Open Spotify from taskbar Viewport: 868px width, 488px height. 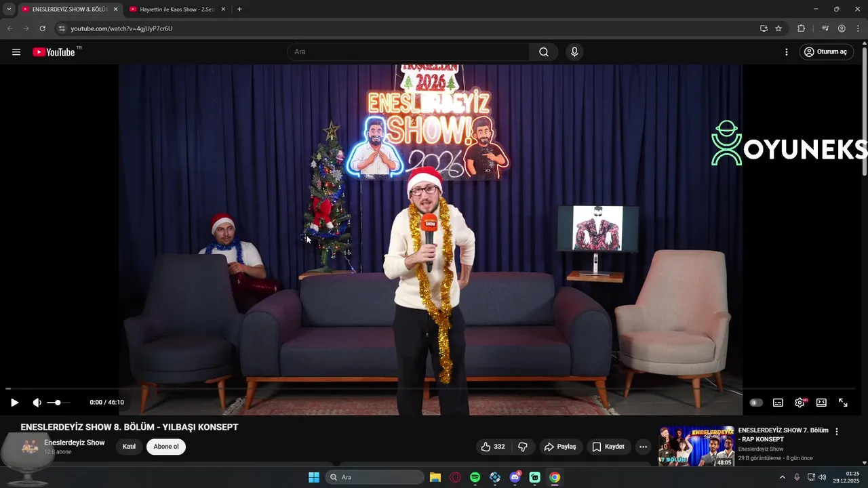[x=475, y=477]
